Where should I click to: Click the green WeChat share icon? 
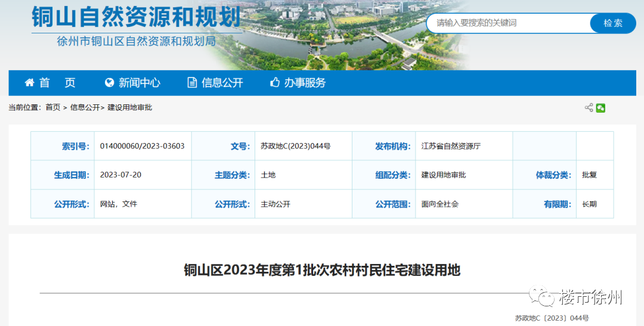click(600, 108)
